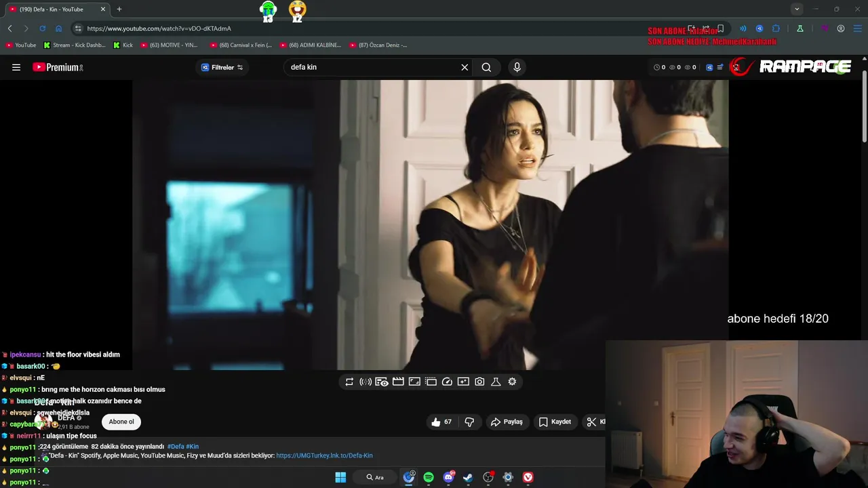The width and height of the screenshot is (868, 488).
Task: Open Discord from the taskbar
Action: 448,477
